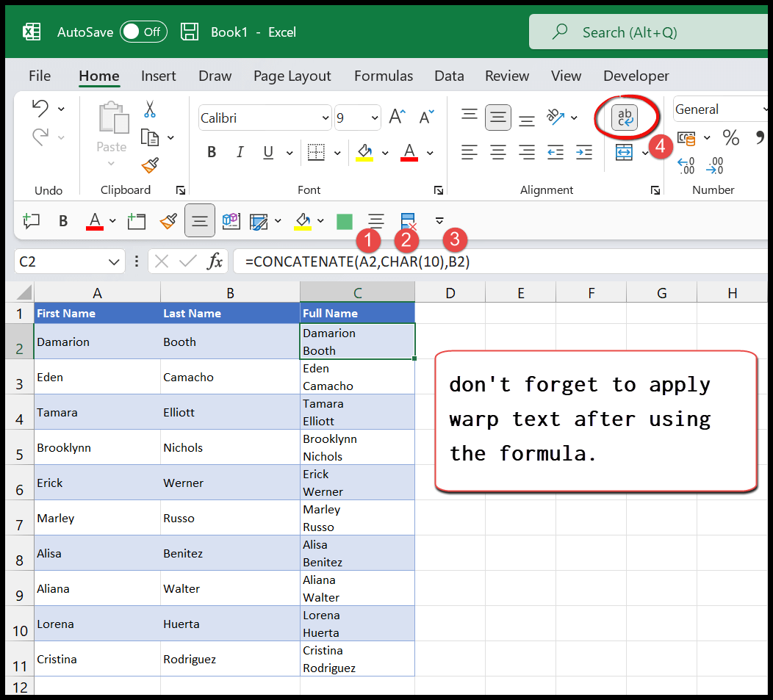
Task: Open the Font settings dialog launcher
Action: [x=438, y=190]
